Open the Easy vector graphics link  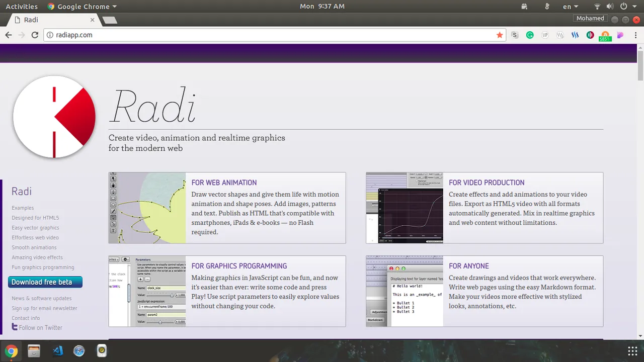pyautogui.click(x=35, y=228)
